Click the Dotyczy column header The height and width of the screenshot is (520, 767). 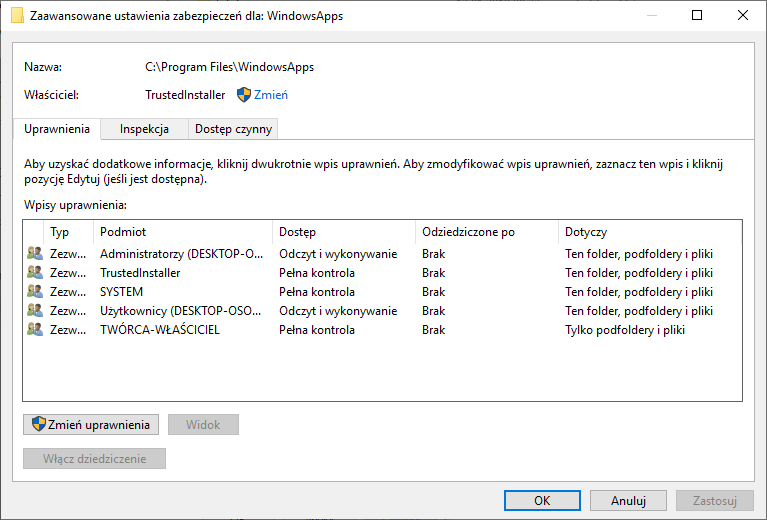pyautogui.click(x=650, y=232)
